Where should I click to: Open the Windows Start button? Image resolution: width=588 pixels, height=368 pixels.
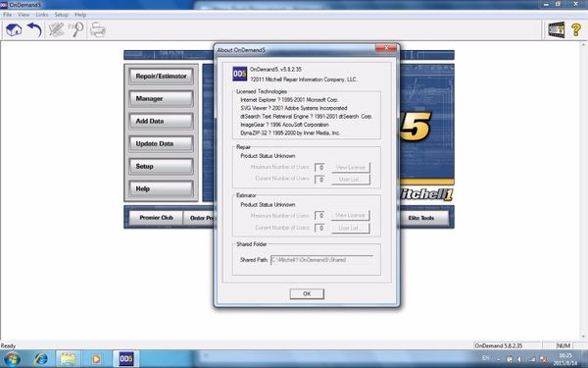[x=12, y=359]
